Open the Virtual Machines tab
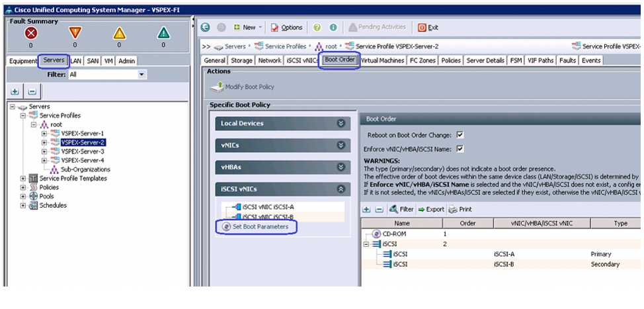This screenshot has width=644, height=309. click(382, 60)
